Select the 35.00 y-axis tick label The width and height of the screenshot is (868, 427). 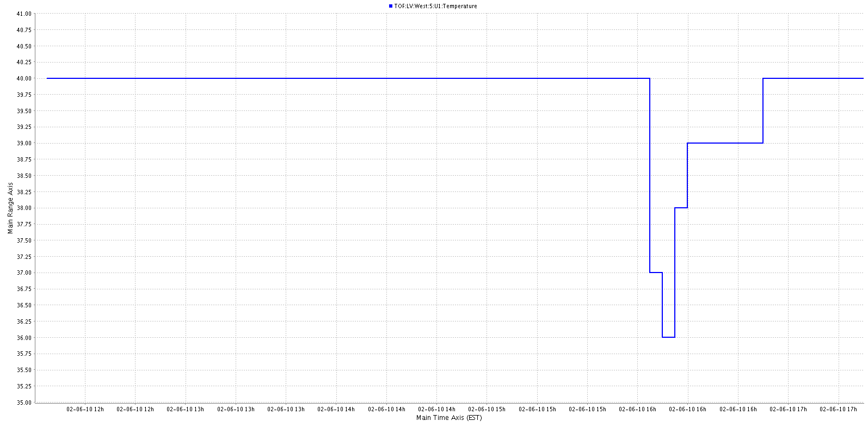click(24, 403)
